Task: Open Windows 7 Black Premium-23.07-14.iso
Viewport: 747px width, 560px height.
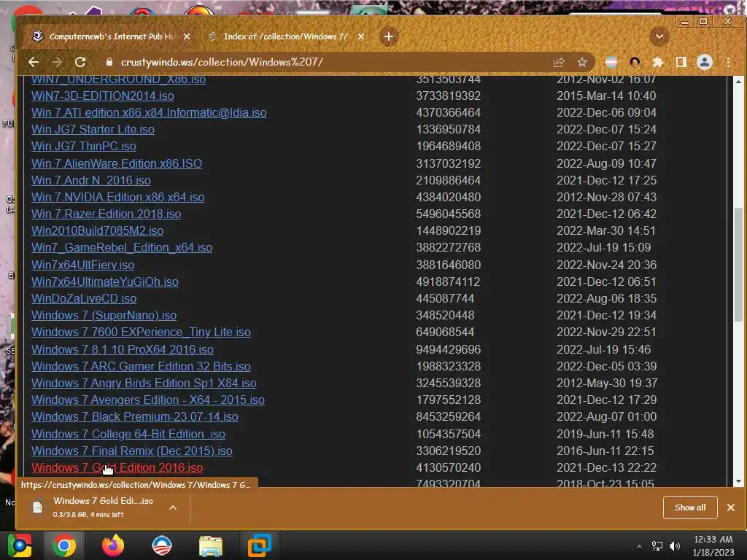Action: point(135,417)
